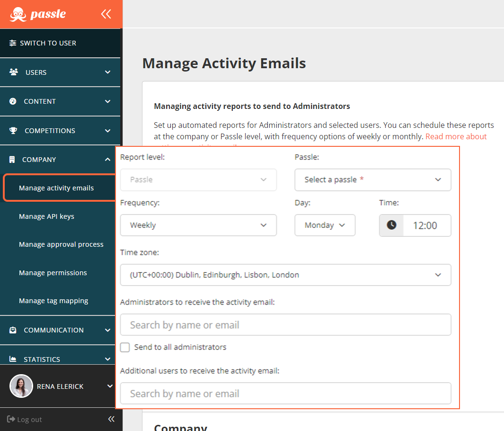Click the Content palette icon
This screenshot has width=504, height=431.
pos(13,101)
